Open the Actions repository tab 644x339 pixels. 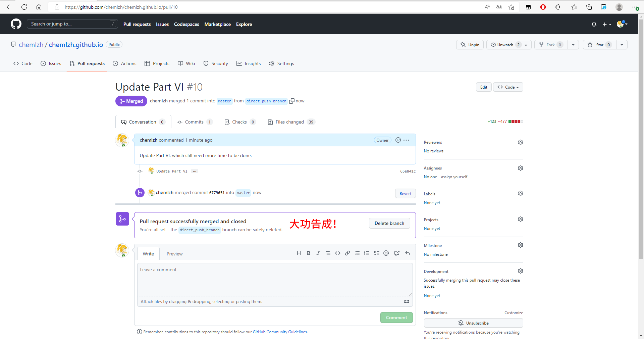coord(124,63)
